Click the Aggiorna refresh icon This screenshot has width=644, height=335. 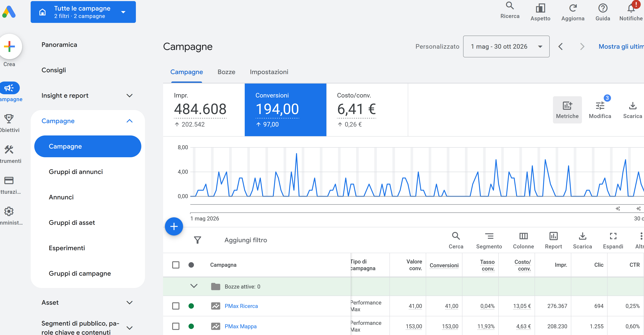[573, 8]
